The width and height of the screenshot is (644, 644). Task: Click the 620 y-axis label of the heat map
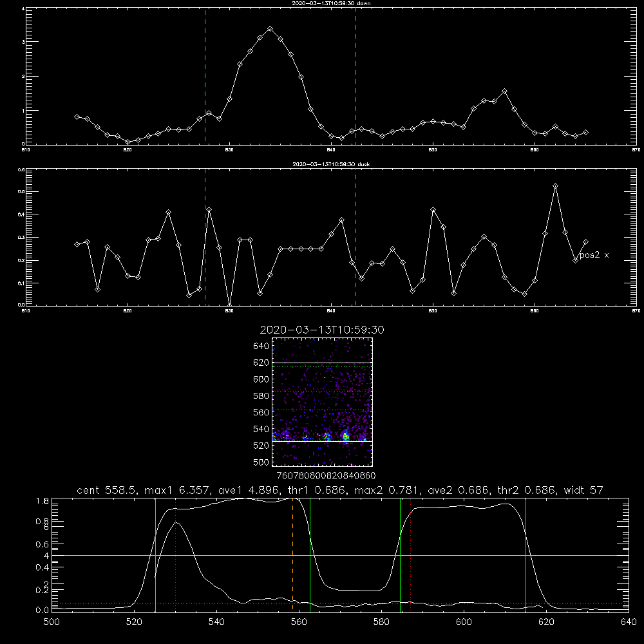click(261, 363)
